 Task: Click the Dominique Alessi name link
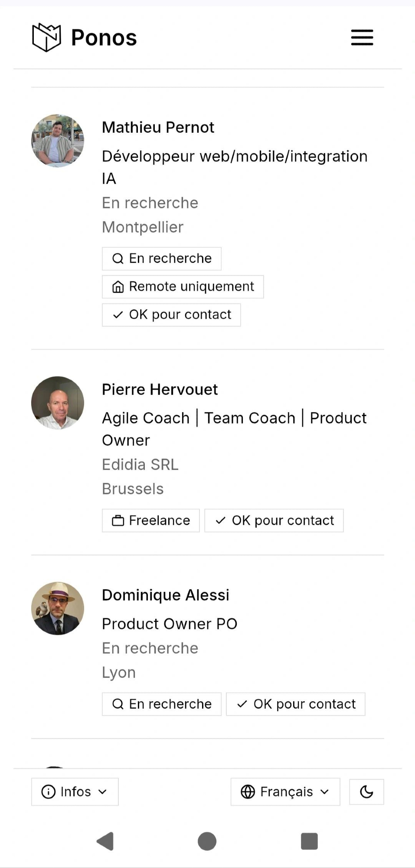click(165, 595)
